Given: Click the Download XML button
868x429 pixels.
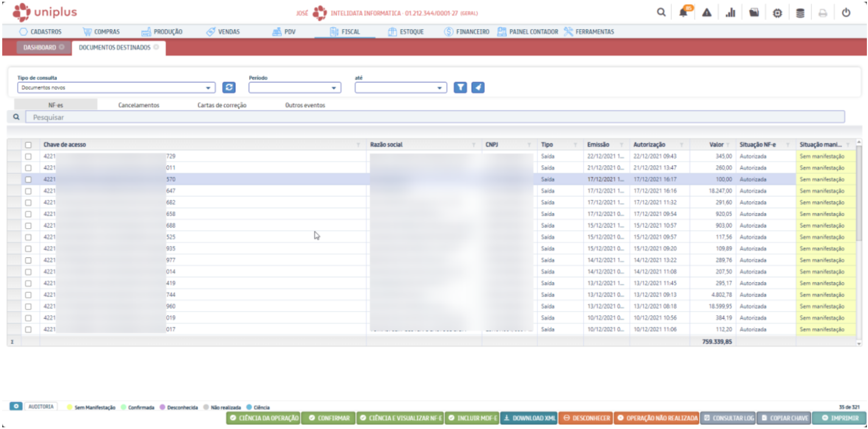Looking at the screenshot, I should [x=528, y=418].
